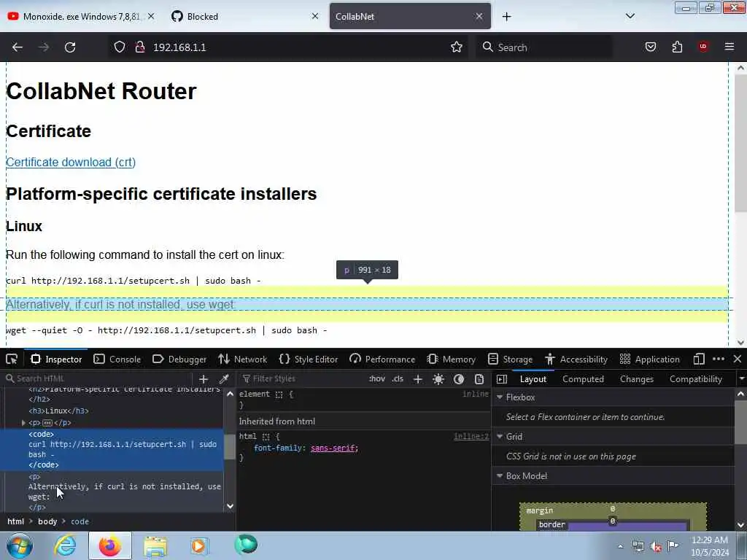Select the h3 Linux markup node
The height and width of the screenshot is (560, 747).
[x=58, y=411]
